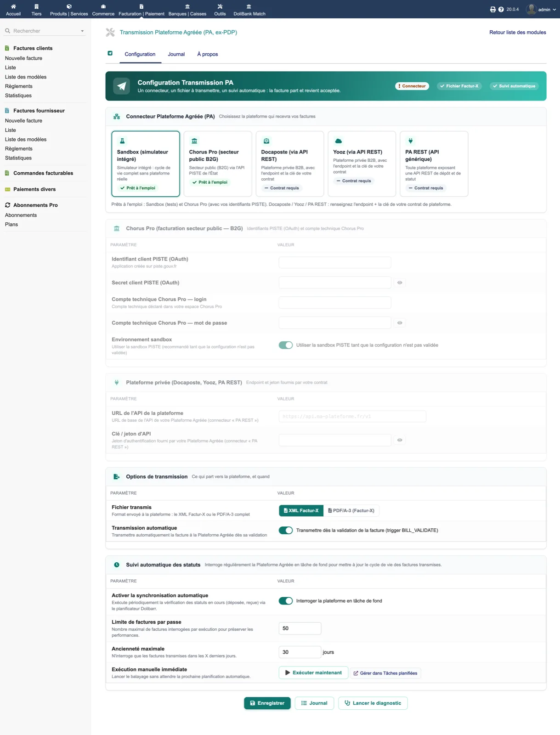Open Plans under Abonnements Pro
This screenshot has height=735, width=560.
coord(11,225)
